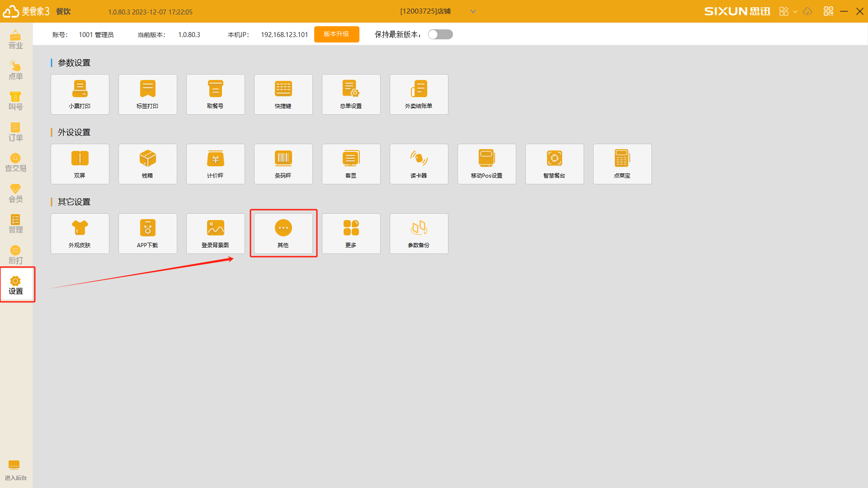Expand the store selector dropdown arrow
Screen dimensions: 868x488
[473, 12]
